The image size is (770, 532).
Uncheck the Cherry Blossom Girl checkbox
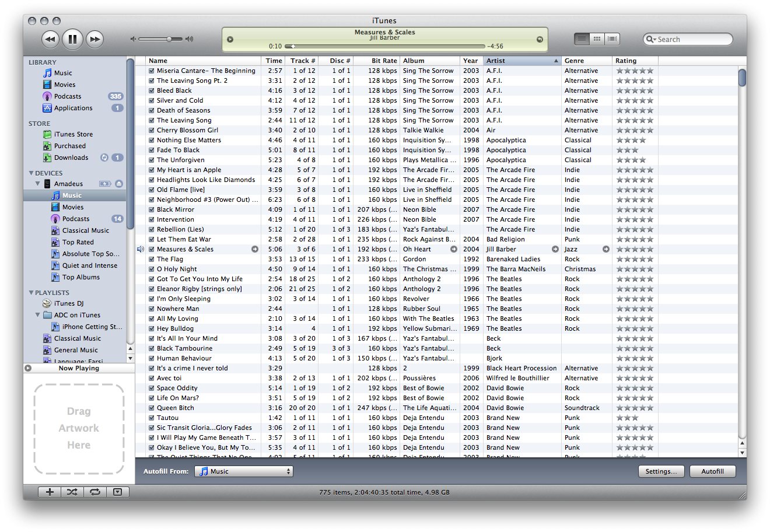[x=151, y=130]
